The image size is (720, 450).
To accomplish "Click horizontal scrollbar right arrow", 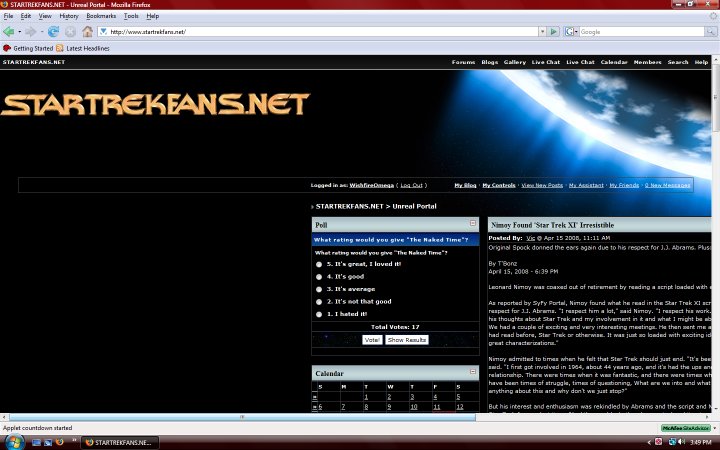I will pyautogui.click(x=708, y=417).
